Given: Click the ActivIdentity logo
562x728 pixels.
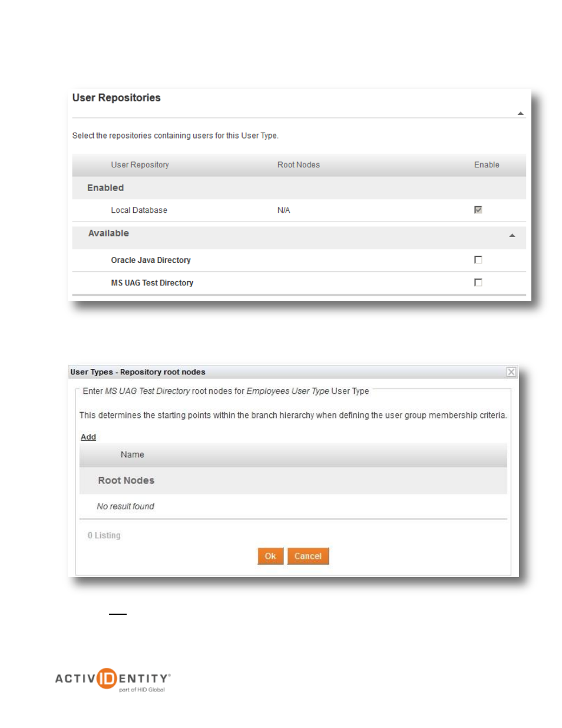Looking at the screenshot, I should (113, 680).
